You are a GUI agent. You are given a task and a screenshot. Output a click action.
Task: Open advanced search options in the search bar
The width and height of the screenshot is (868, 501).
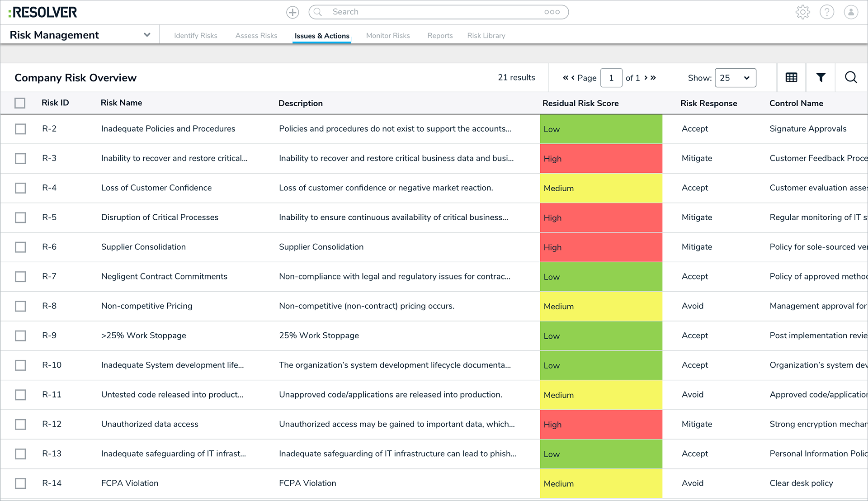(552, 12)
